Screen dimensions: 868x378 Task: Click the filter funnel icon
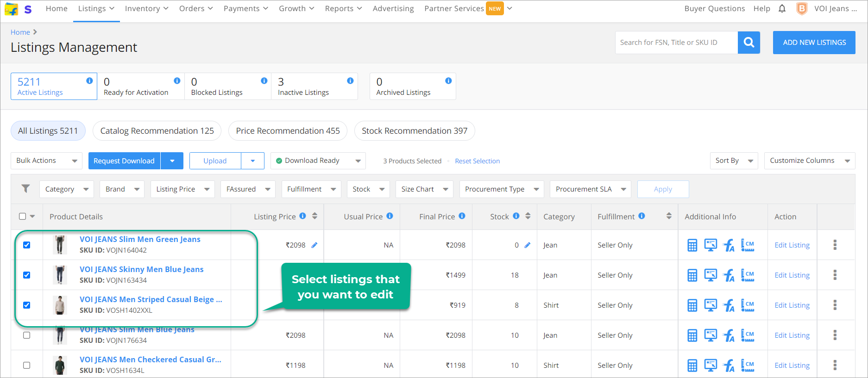26,188
